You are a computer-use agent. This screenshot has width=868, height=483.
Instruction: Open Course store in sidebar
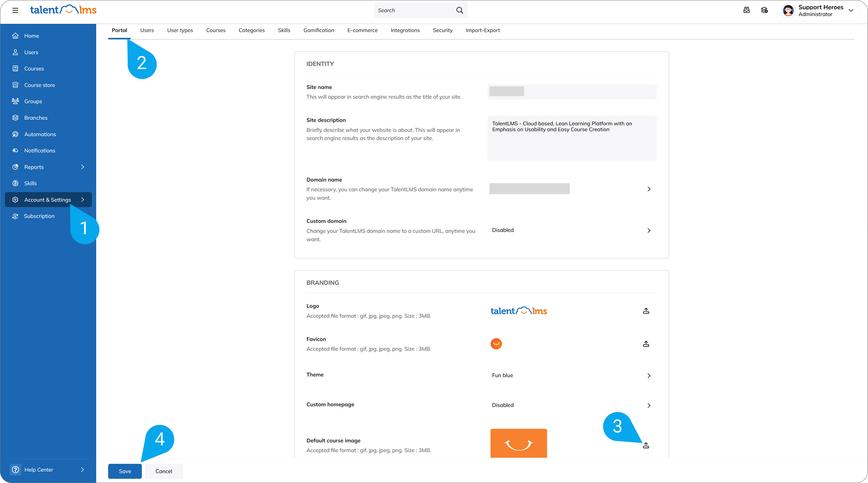click(x=40, y=85)
